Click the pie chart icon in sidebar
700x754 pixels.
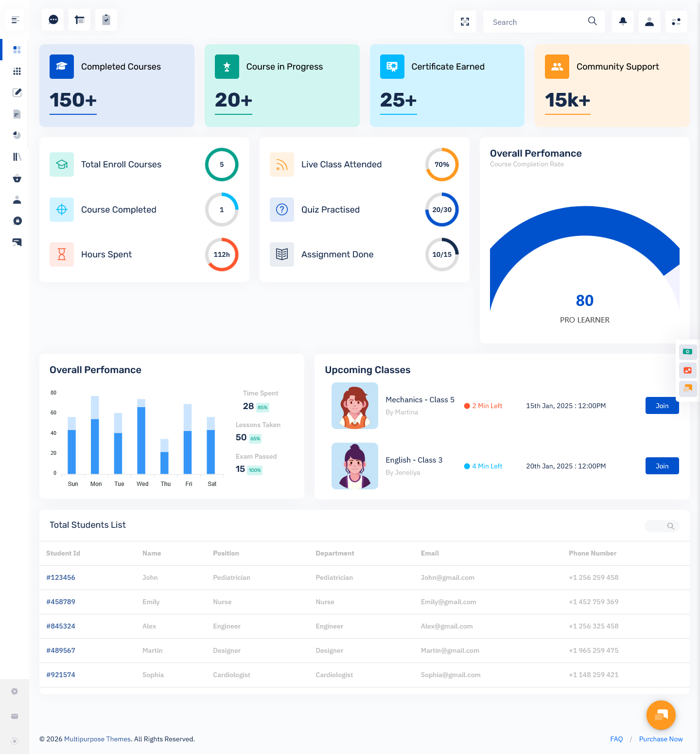click(x=17, y=135)
